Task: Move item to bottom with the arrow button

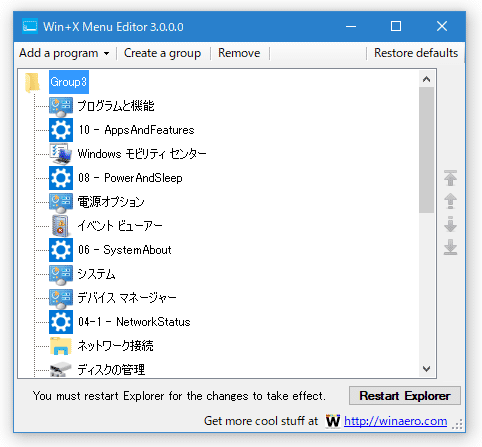Action: point(450,247)
